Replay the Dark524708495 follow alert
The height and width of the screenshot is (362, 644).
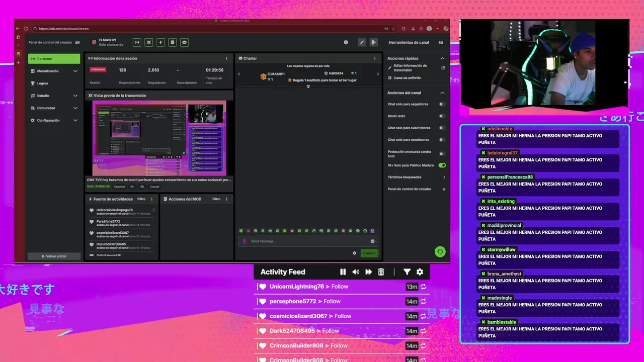(x=424, y=331)
